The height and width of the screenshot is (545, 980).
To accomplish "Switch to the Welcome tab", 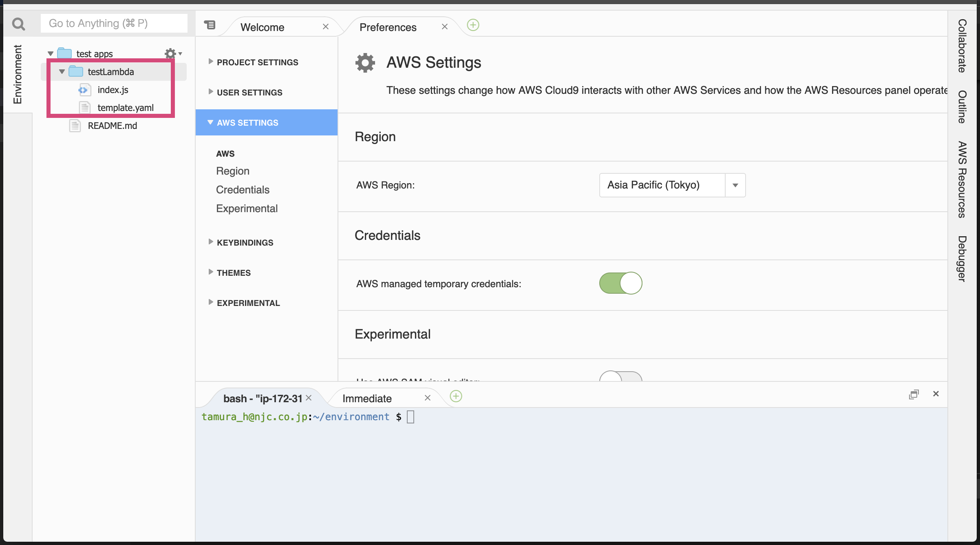I will coord(263,27).
